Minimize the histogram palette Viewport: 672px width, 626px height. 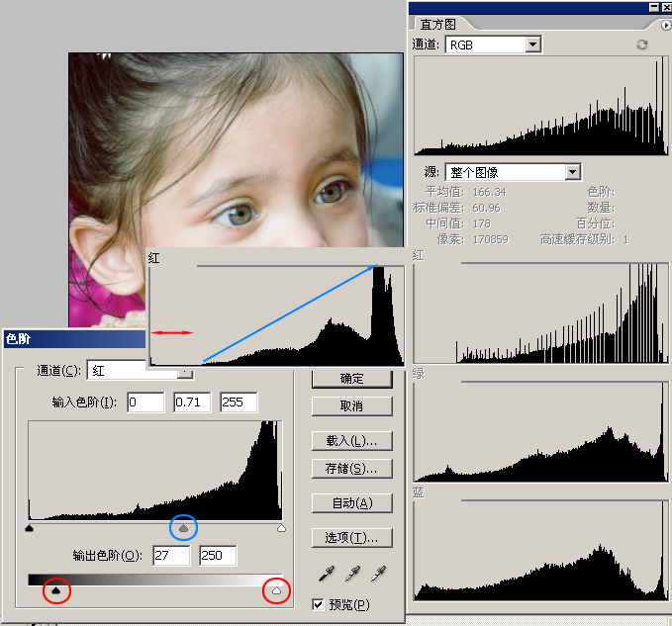[x=653, y=7]
